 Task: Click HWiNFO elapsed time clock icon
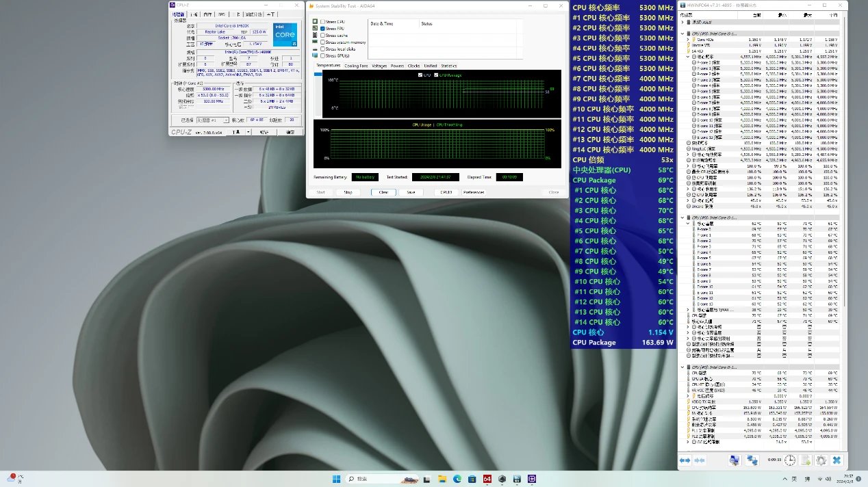coord(790,460)
